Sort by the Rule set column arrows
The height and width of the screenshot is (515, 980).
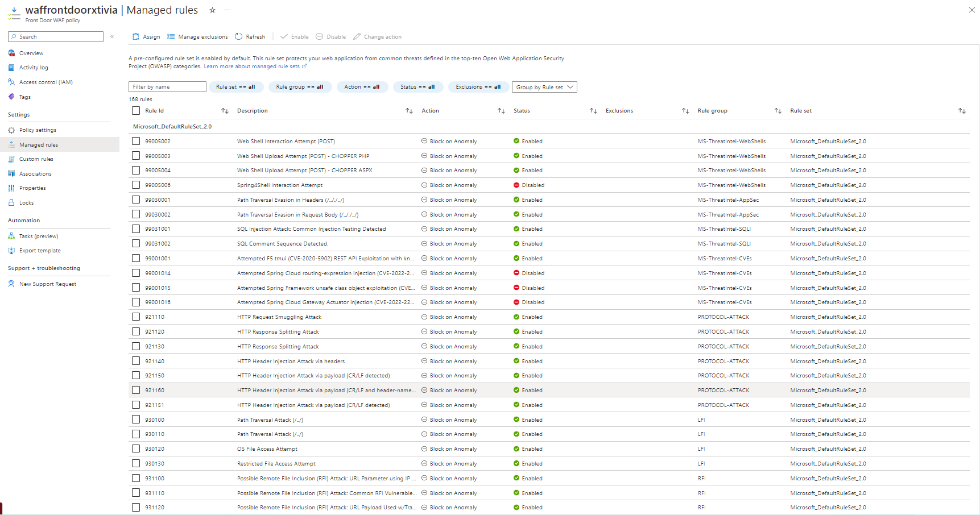962,111
